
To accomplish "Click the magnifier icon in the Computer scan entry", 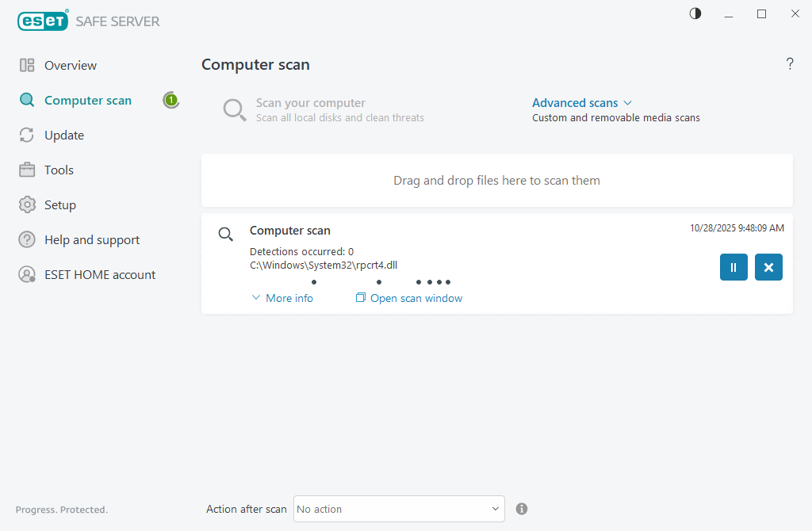I will (226, 234).
